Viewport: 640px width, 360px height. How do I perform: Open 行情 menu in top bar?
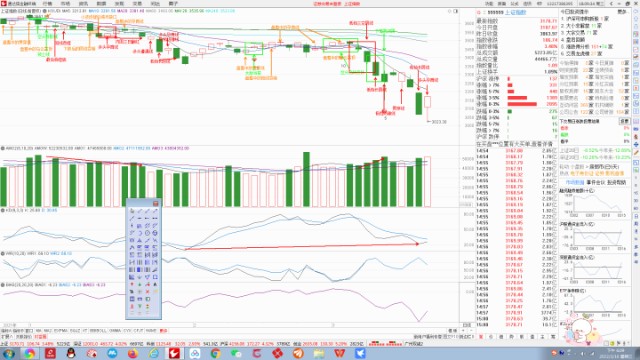[x=47, y=3]
